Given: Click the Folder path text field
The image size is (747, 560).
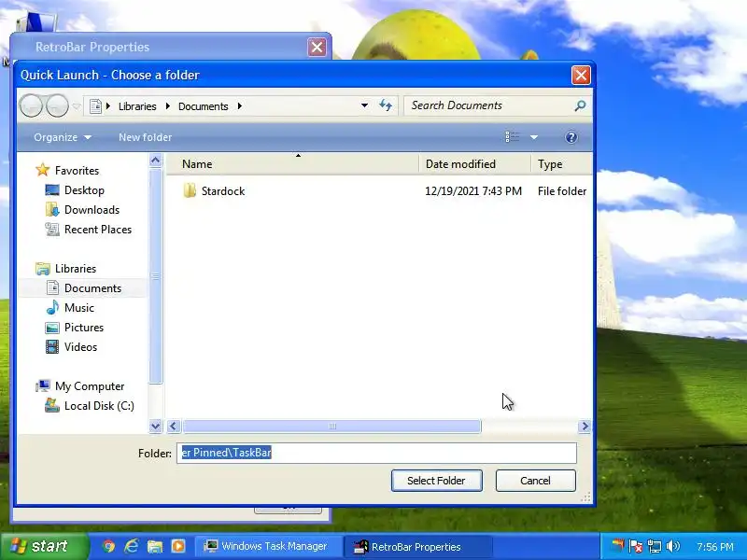Looking at the screenshot, I should 376,453.
